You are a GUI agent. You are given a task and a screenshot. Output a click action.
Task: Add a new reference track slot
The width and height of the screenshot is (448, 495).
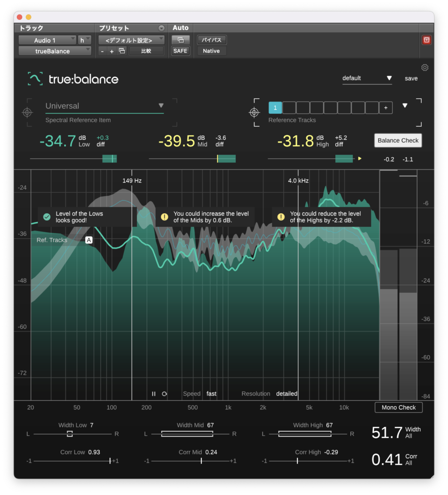[386, 108]
